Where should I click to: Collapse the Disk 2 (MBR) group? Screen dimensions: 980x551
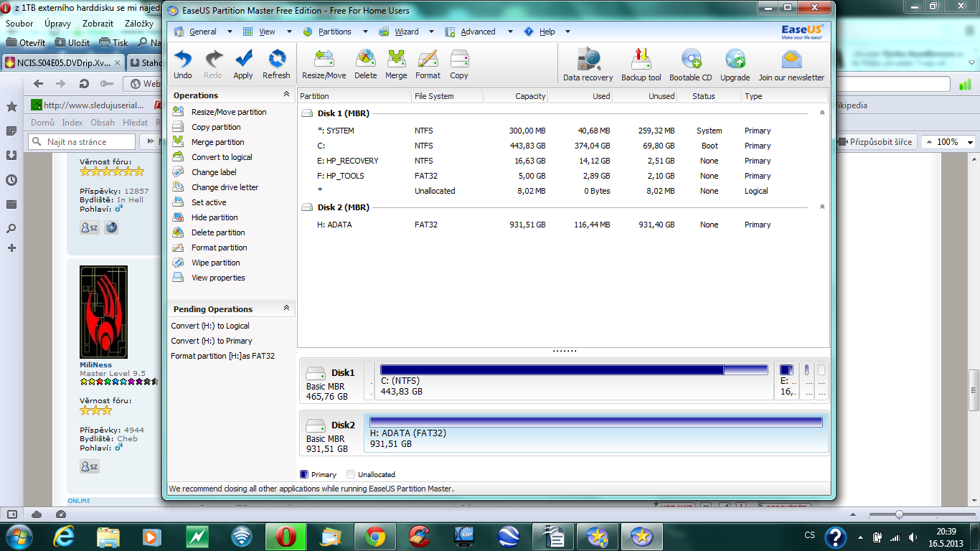pos(822,207)
